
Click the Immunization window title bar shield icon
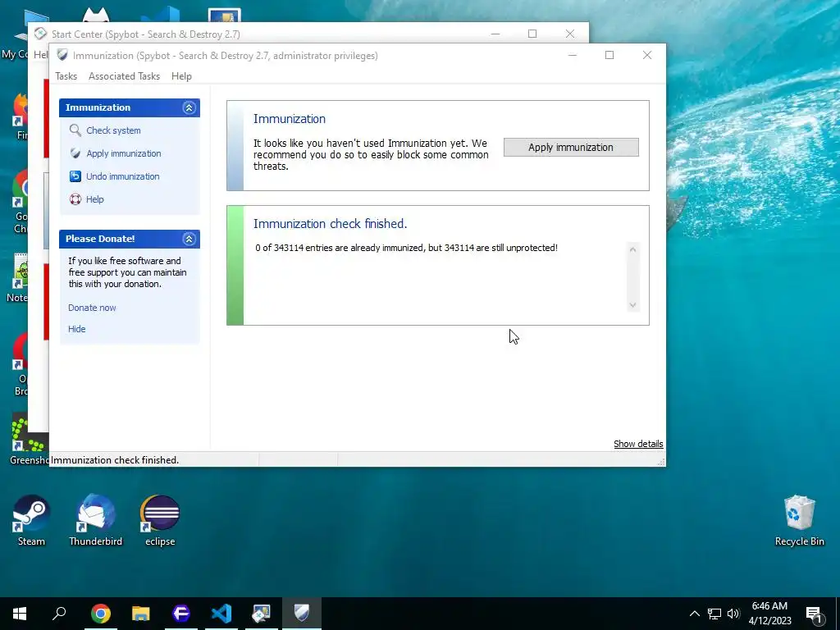click(x=62, y=55)
